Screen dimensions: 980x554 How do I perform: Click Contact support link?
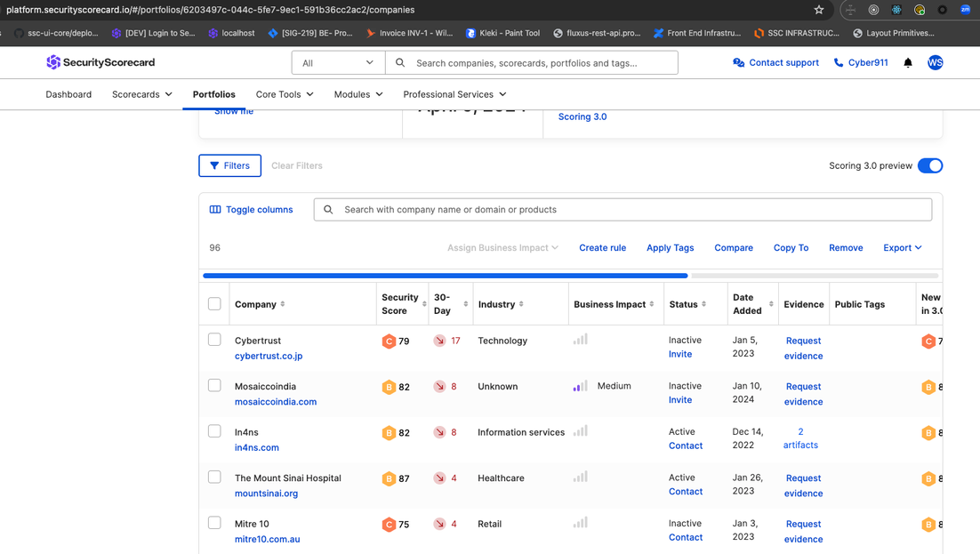coord(775,62)
